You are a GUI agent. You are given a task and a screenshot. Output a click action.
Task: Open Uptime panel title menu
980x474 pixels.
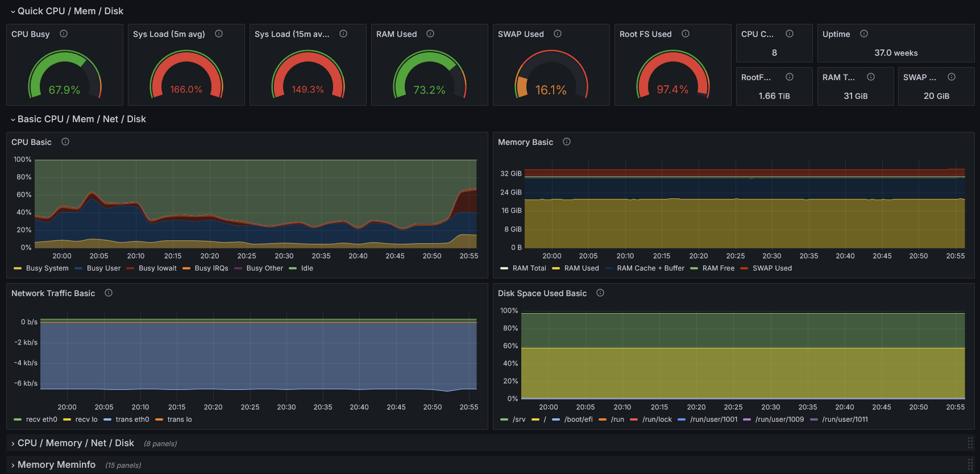[836, 34]
